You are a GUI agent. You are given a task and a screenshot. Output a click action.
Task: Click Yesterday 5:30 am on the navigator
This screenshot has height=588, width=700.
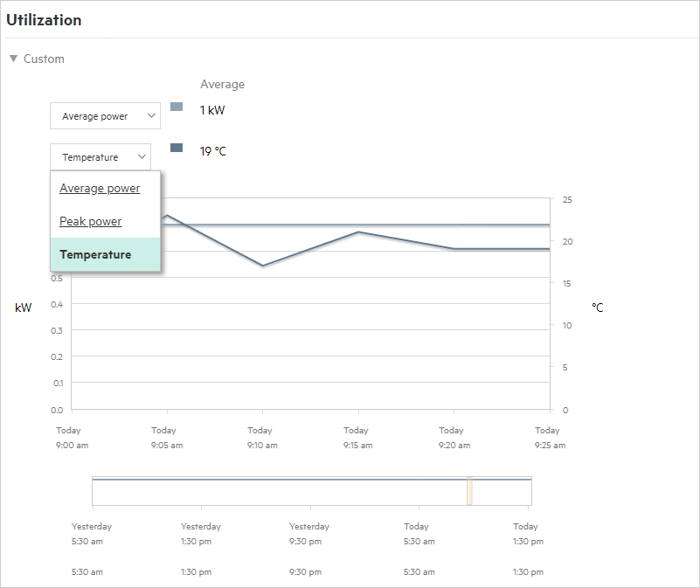(92, 534)
